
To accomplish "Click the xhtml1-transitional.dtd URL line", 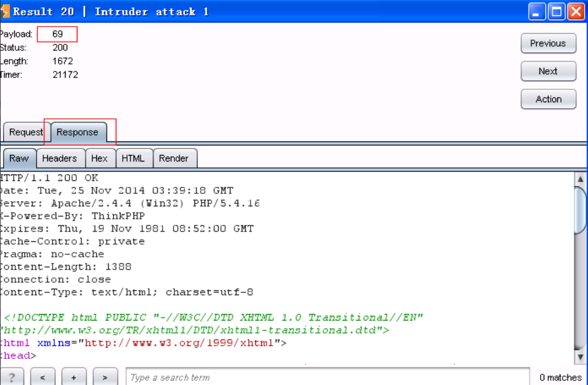I will pos(195,331).
